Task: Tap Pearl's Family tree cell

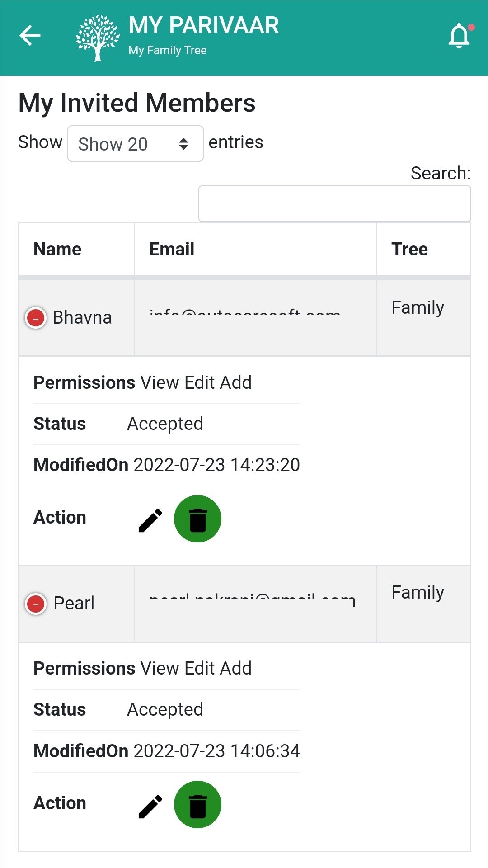Action: pos(418,592)
